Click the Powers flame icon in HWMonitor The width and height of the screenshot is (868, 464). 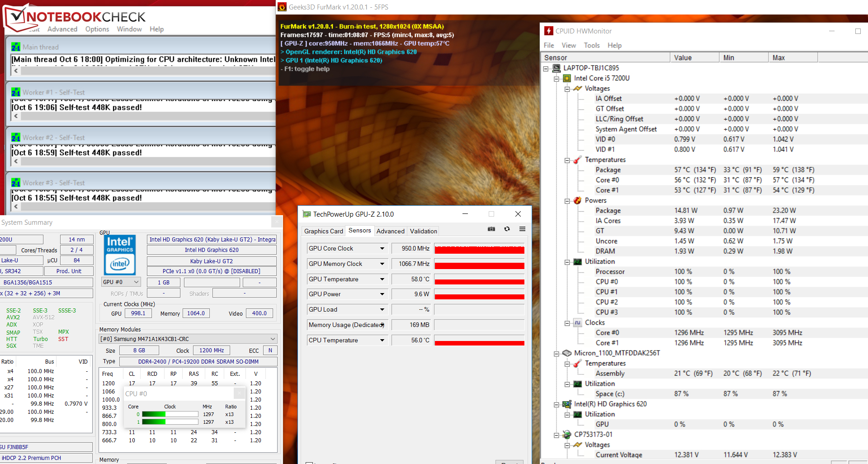pos(578,200)
